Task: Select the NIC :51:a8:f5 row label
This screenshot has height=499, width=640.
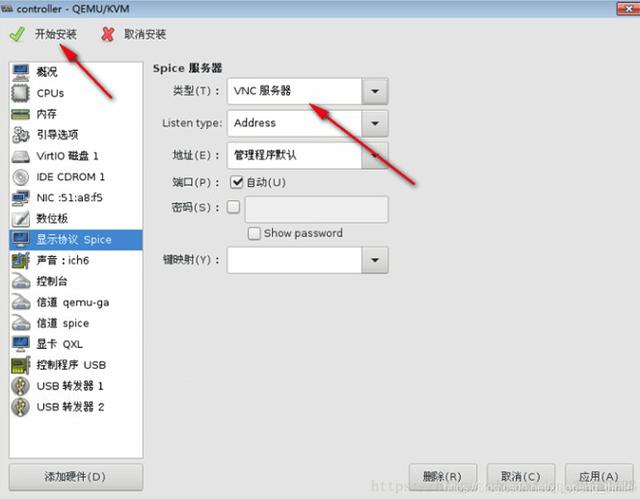Action: click(69, 198)
